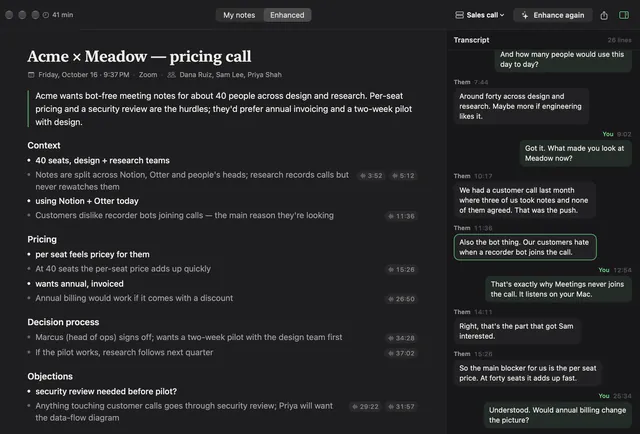Viewport: 640px width, 434px height.
Task: Jump to the 3:52 timestamp chip
Action: [371, 176]
